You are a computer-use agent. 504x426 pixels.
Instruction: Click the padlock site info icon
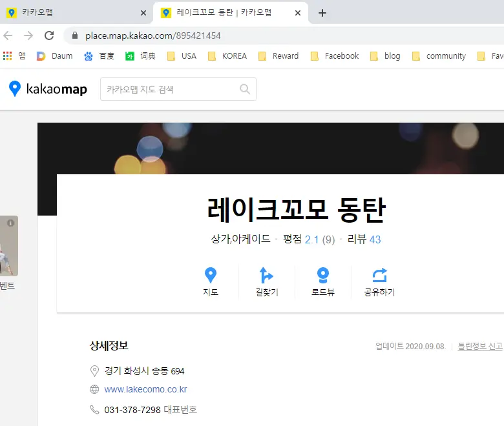(x=74, y=35)
